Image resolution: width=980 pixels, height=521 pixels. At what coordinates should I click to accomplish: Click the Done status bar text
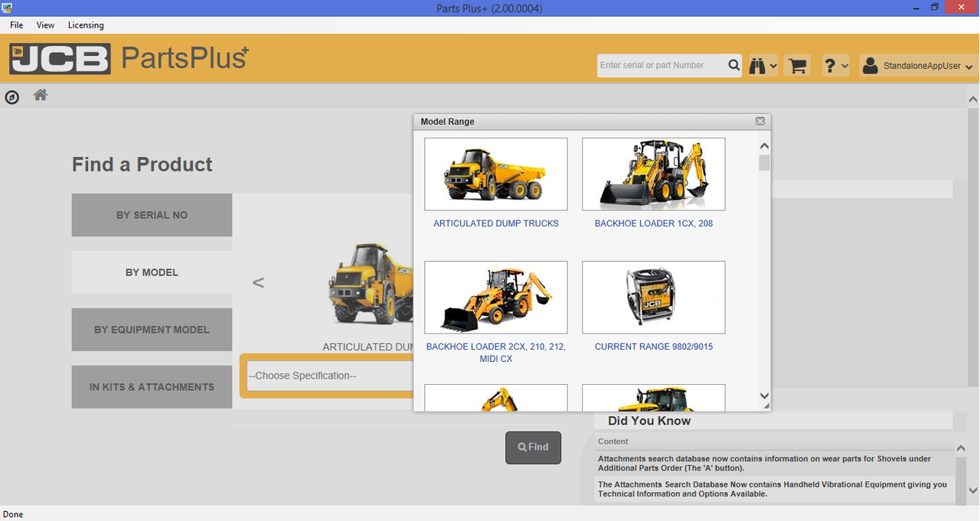(13, 514)
